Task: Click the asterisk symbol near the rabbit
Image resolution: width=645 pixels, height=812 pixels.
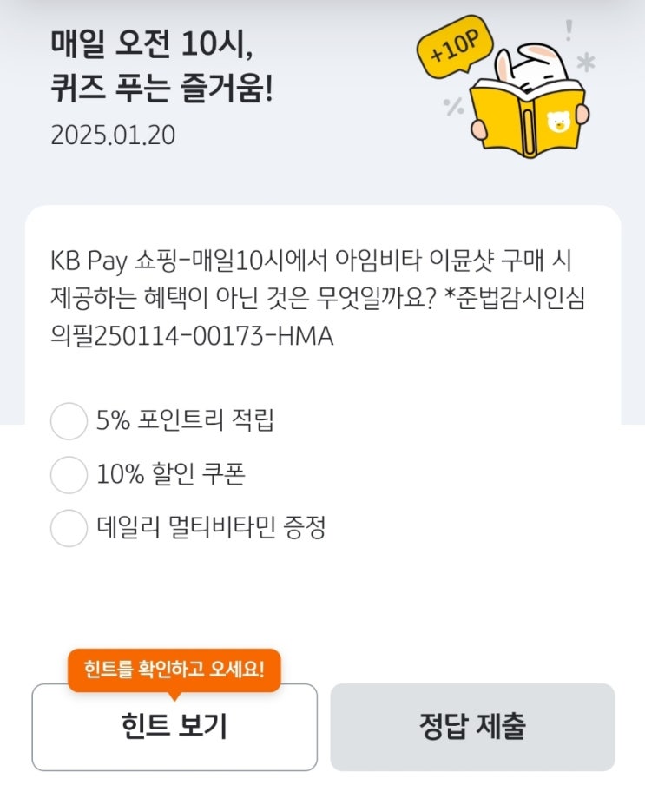Action: tap(587, 63)
